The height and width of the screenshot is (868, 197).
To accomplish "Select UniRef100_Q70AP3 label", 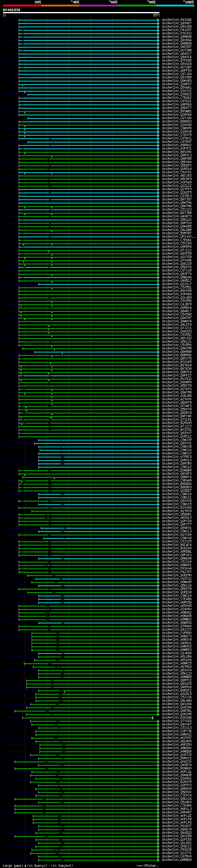I will coord(177,406).
